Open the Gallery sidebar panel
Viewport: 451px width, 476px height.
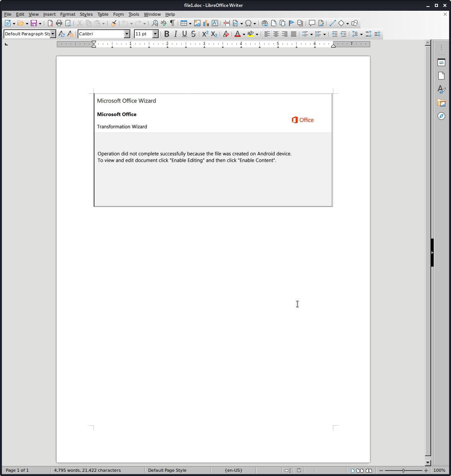tap(441, 103)
